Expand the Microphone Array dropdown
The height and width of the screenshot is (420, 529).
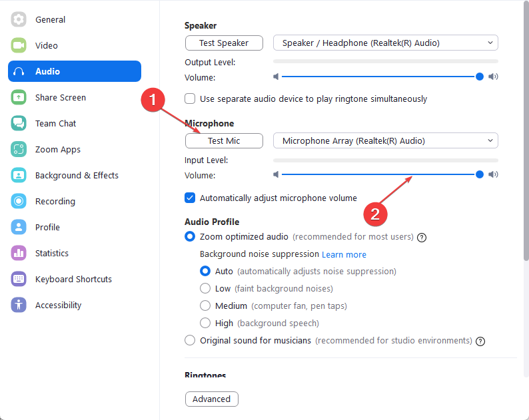385,141
